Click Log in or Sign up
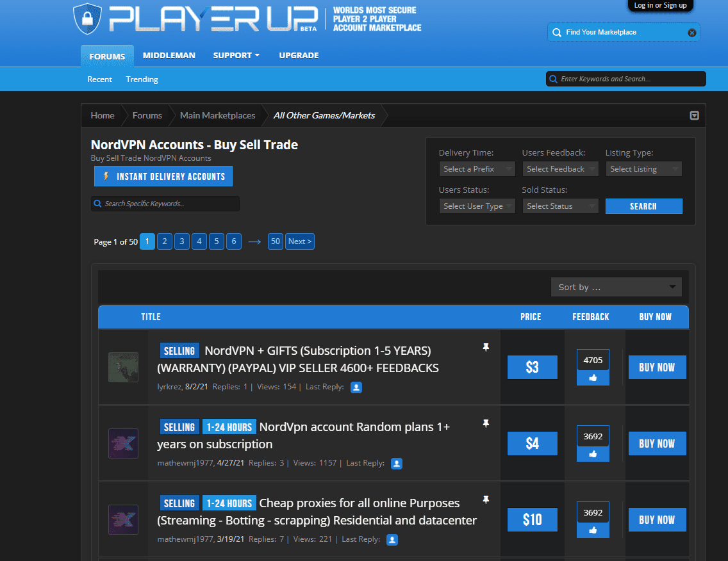The image size is (728, 561). click(x=660, y=6)
